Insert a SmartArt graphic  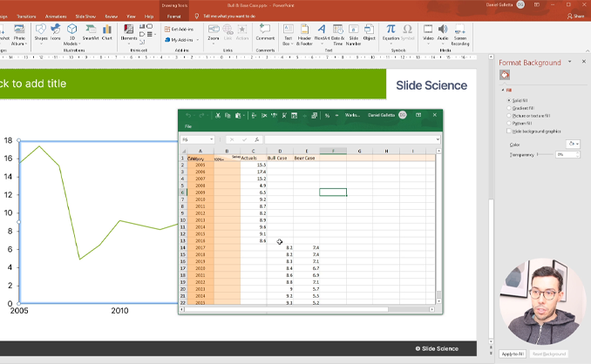tap(91, 33)
